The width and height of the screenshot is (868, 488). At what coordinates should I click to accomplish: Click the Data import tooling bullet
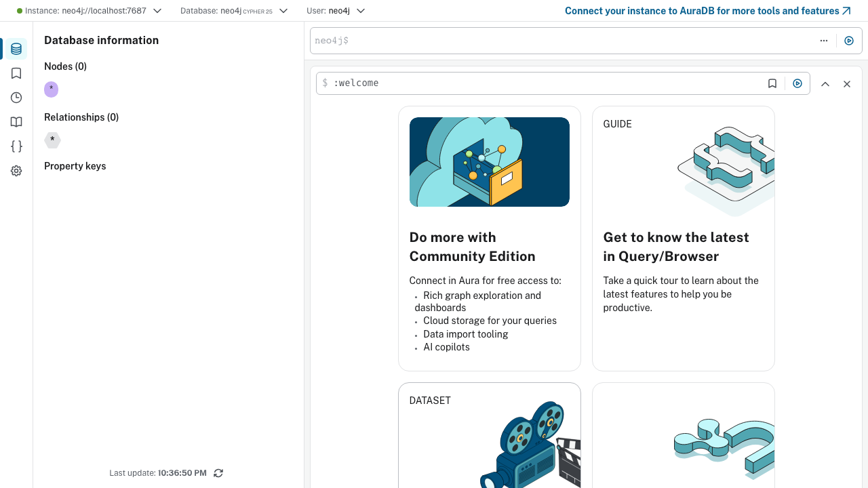click(x=465, y=334)
